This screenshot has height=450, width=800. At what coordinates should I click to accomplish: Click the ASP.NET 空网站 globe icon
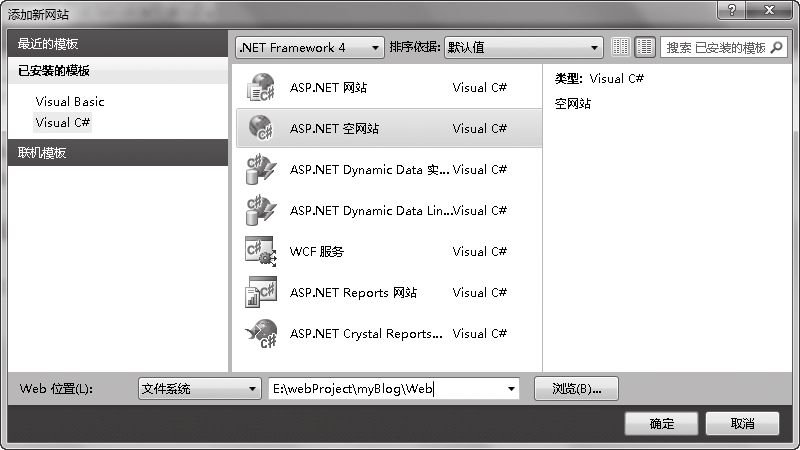261,128
